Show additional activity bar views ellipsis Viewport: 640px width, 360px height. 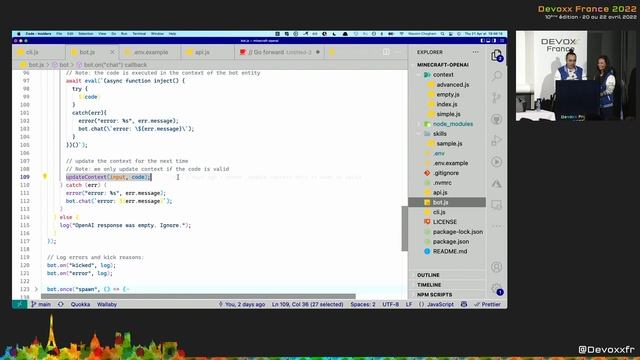coord(496,226)
